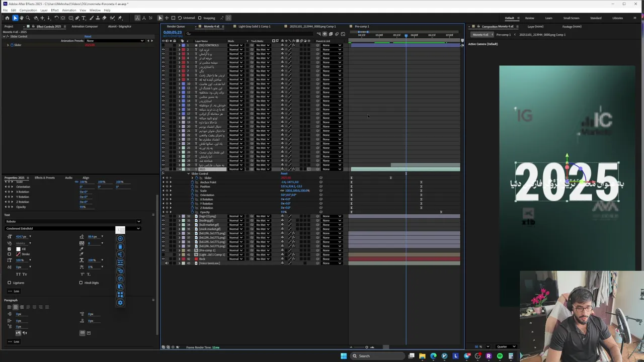Click Reset for Slider Control in timeline
644x362 pixels.
(x=284, y=173)
